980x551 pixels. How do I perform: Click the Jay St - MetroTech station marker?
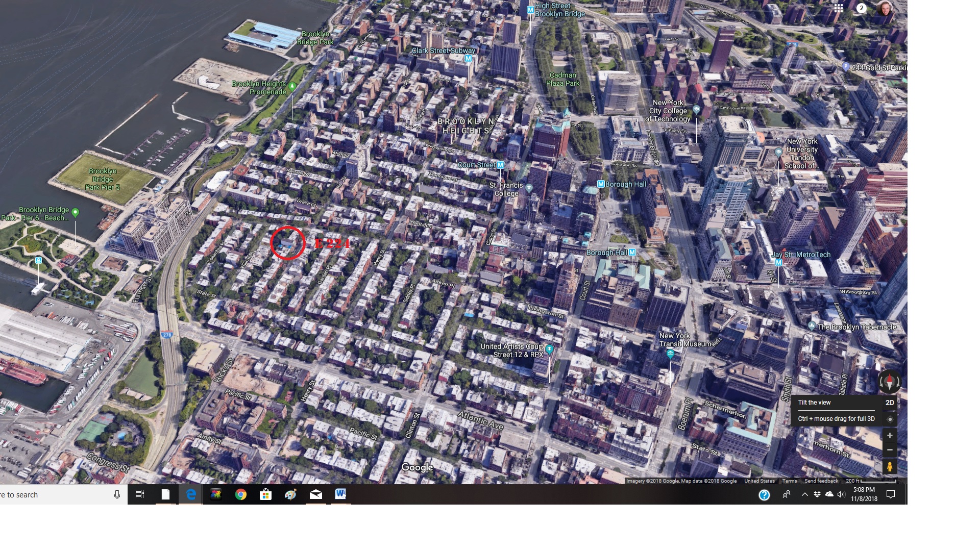click(779, 263)
